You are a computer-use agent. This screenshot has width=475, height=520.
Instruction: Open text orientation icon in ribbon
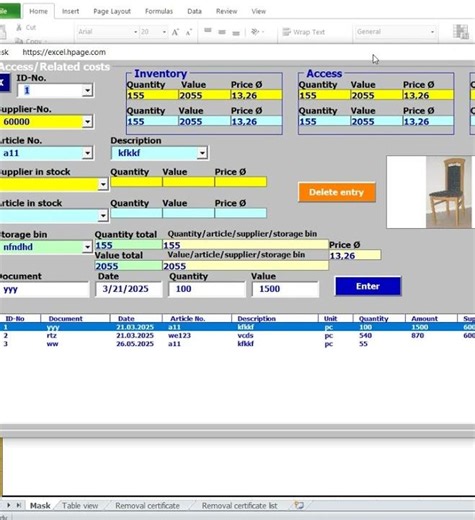(255, 32)
